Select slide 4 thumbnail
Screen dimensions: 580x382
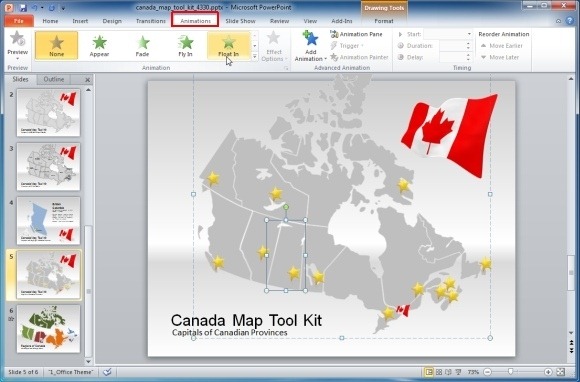point(48,221)
